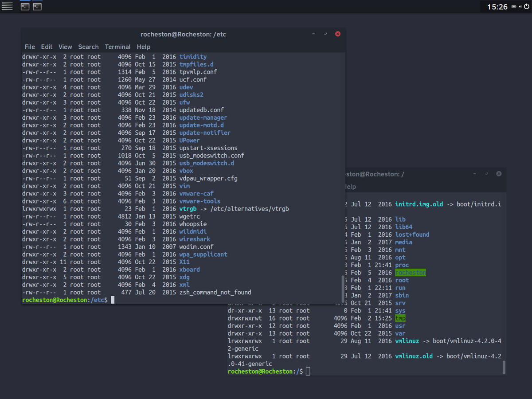Close the /etc terminal with red button
Screen dimensions: 532x399
337,34
